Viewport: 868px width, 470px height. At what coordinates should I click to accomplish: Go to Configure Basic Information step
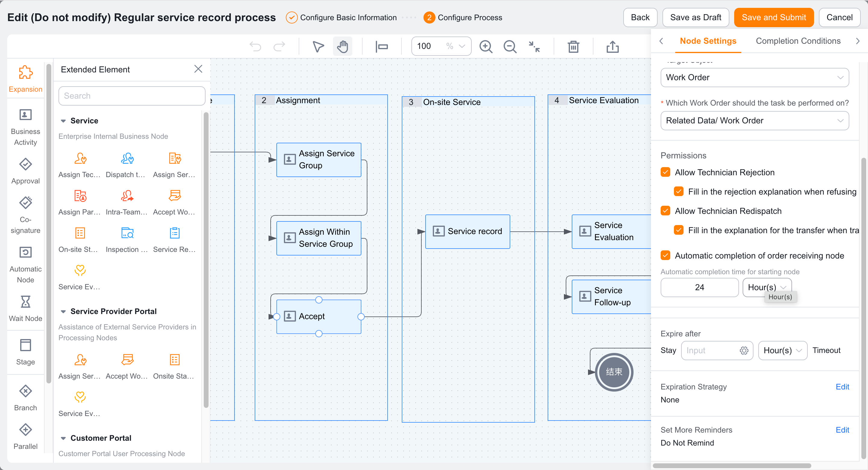(x=341, y=17)
